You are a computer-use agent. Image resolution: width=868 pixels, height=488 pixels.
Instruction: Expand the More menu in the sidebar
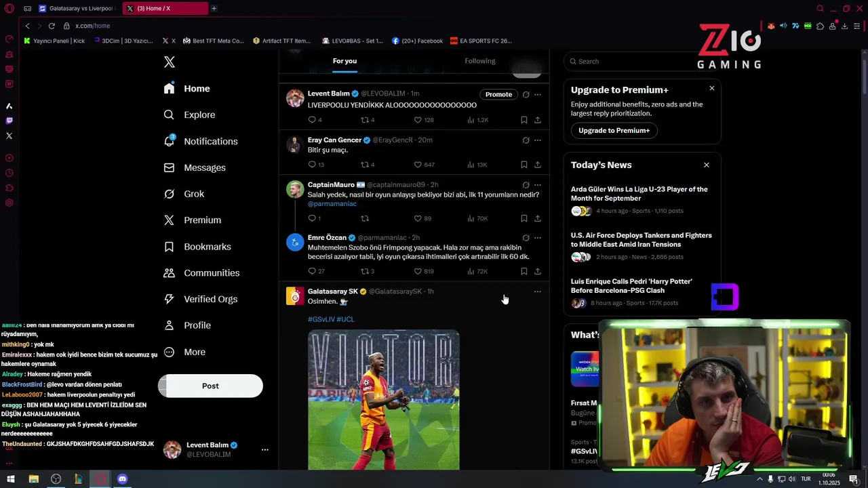[x=184, y=352]
